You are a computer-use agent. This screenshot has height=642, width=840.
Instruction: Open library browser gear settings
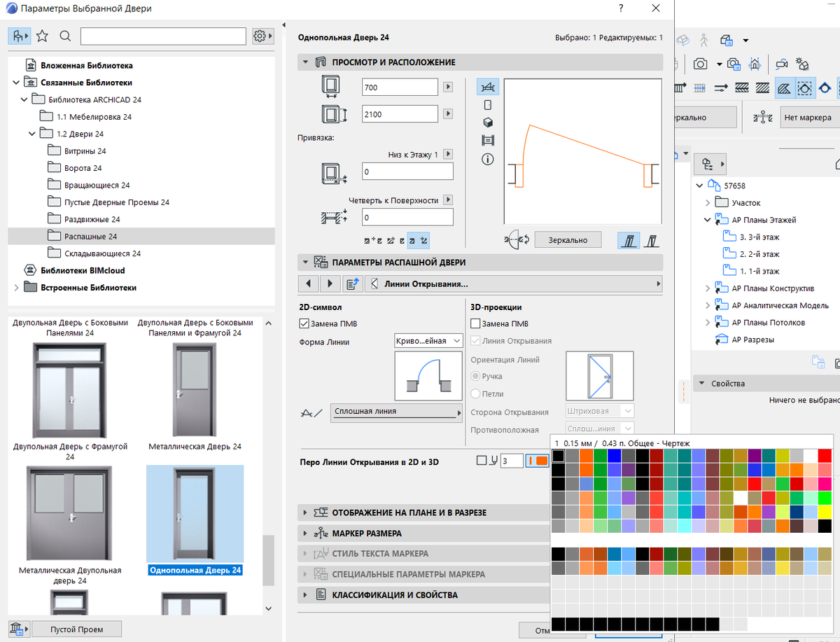coord(262,36)
